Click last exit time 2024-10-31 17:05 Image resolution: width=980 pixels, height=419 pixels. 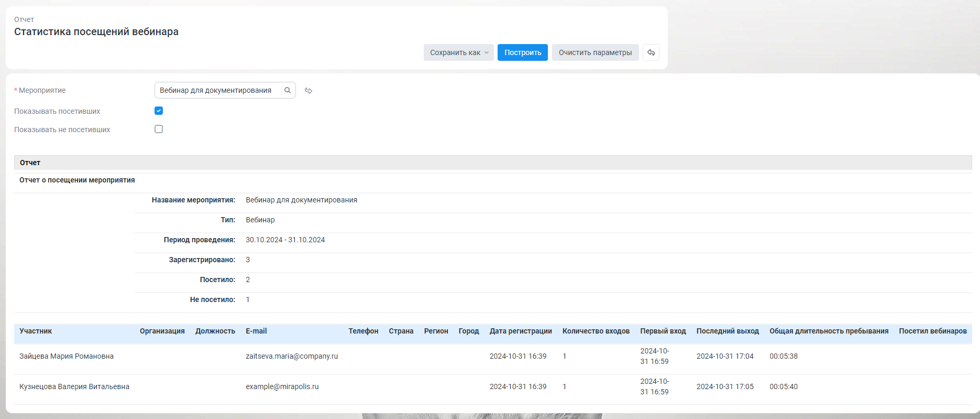pyautogui.click(x=725, y=386)
